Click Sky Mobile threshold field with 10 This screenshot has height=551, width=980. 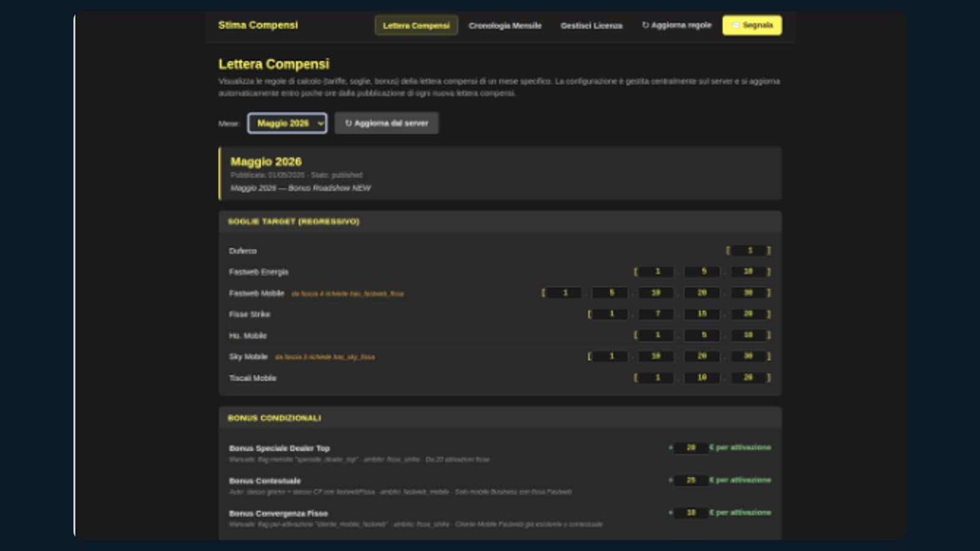click(x=657, y=356)
